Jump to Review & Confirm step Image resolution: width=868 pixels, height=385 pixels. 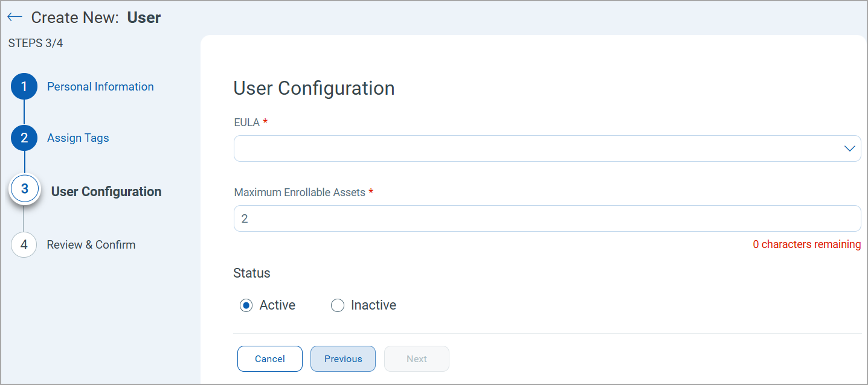pyautogui.click(x=91, y=244)
